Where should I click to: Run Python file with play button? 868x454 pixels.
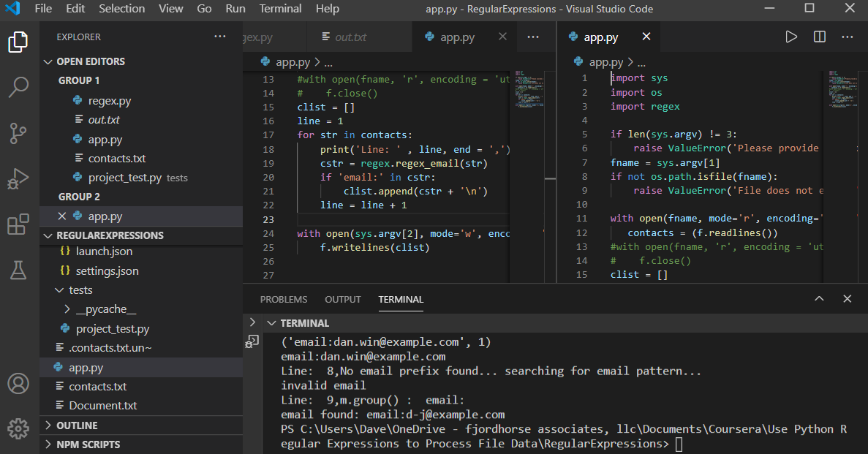[x=791, y=37]
